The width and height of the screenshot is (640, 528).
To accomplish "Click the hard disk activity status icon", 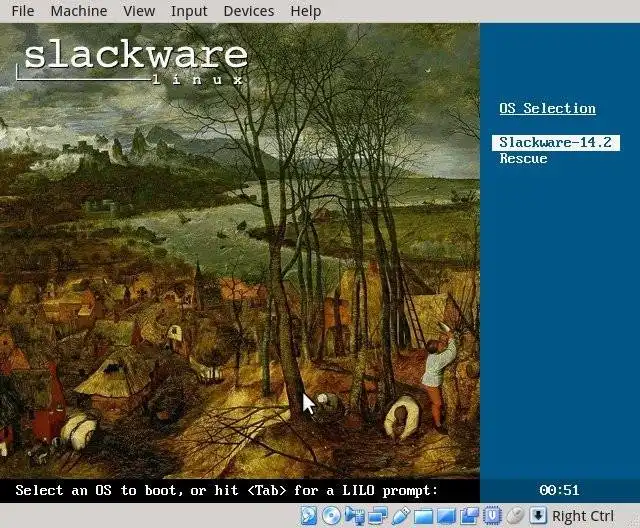I will click(x=309, y=516).
